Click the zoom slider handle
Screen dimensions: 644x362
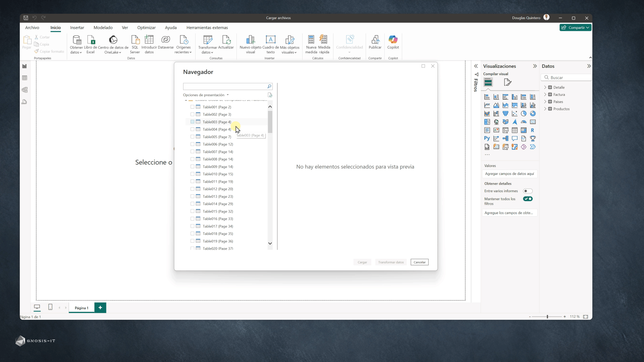click(547, 316)
